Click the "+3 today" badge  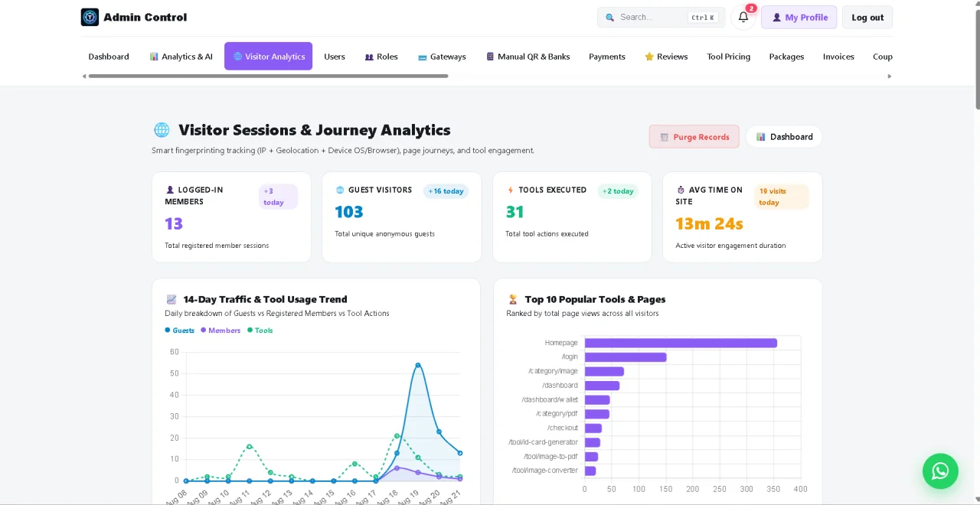tap(278, 197)
